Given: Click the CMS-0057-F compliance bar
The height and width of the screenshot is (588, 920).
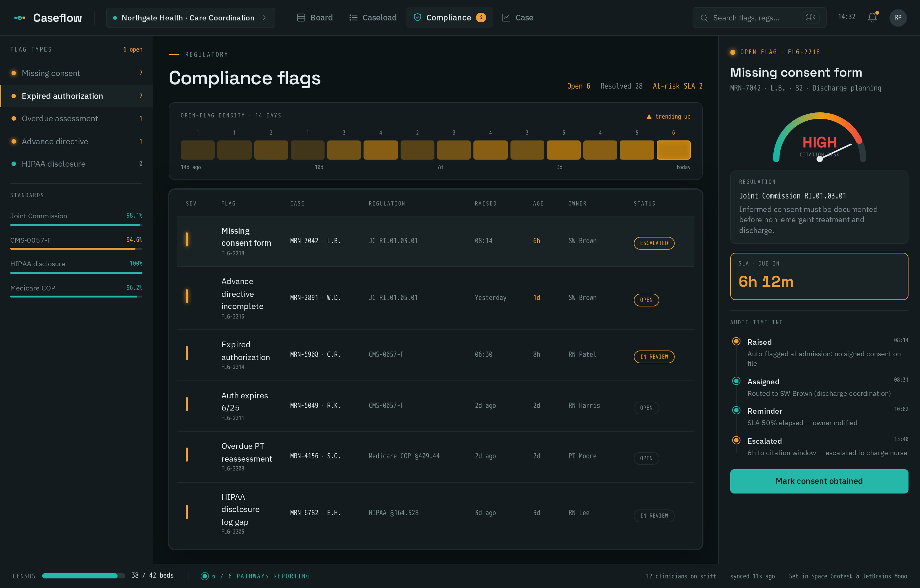Looking at the screenshot, I should (x=76, y=249).
